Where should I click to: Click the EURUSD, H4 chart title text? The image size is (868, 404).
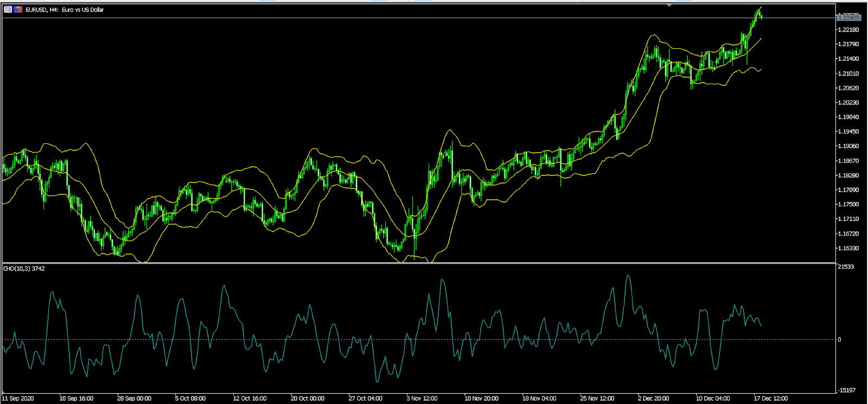click(65, 10)
